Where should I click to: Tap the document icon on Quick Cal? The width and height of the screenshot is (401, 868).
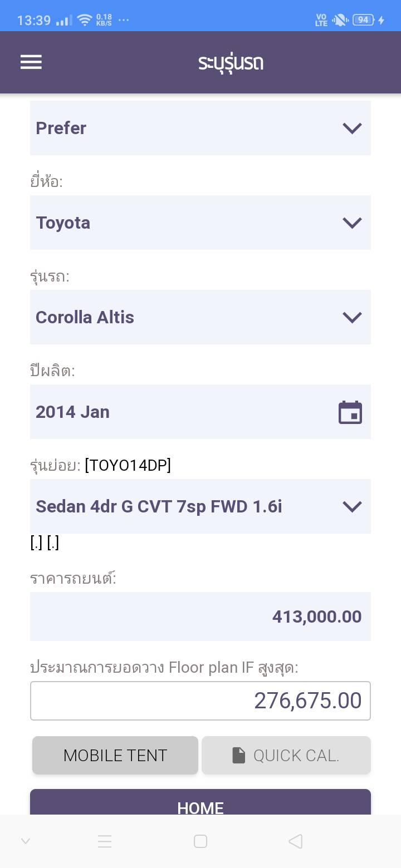pos(239,755)
